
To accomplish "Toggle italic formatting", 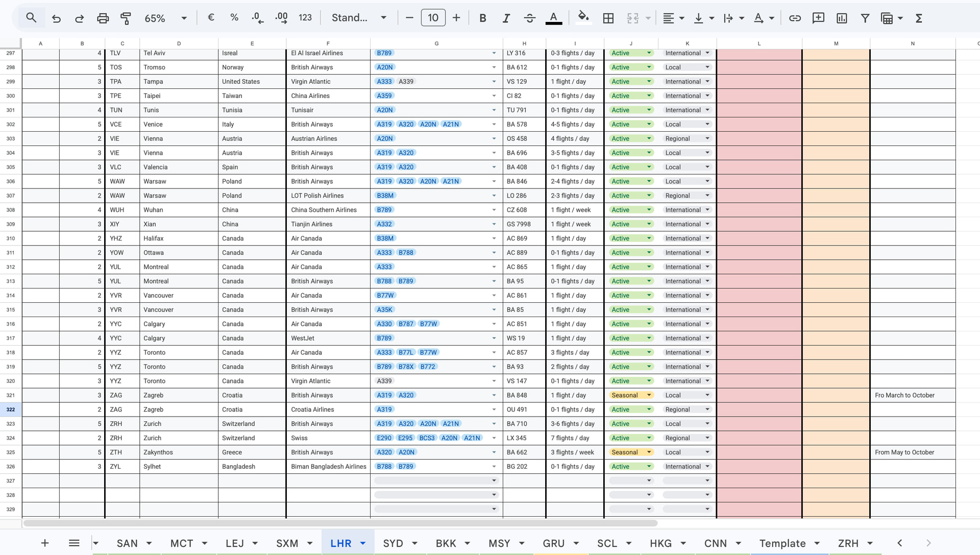I will [x=506, y=18].
